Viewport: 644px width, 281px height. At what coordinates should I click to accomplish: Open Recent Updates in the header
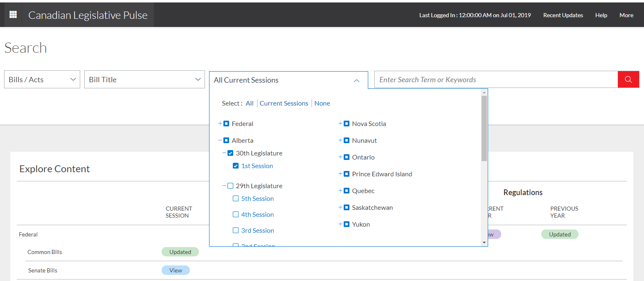pyautogui.click(x=563, y=15)
